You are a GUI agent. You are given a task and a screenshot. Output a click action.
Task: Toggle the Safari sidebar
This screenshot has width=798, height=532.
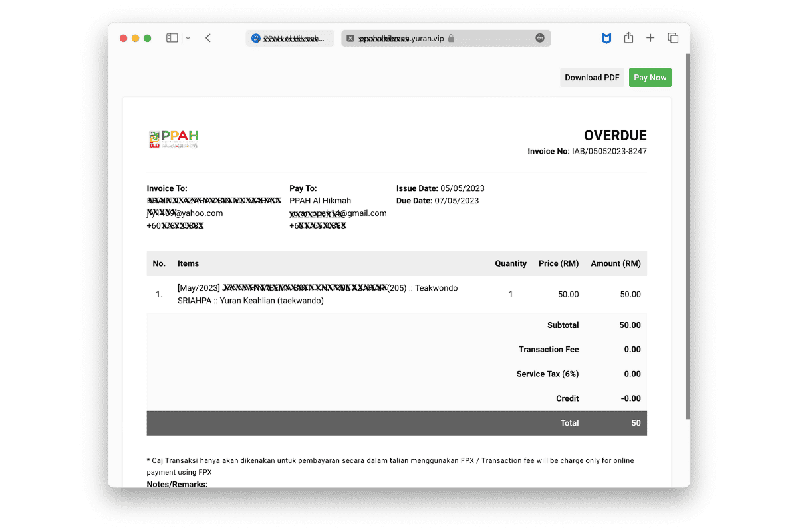[172, 38]
